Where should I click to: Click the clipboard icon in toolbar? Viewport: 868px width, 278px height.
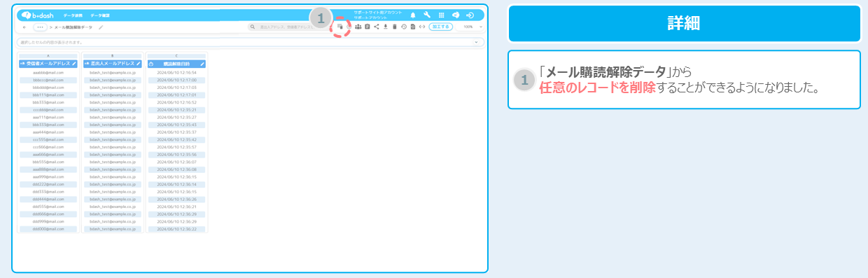[x=367, y=27]
